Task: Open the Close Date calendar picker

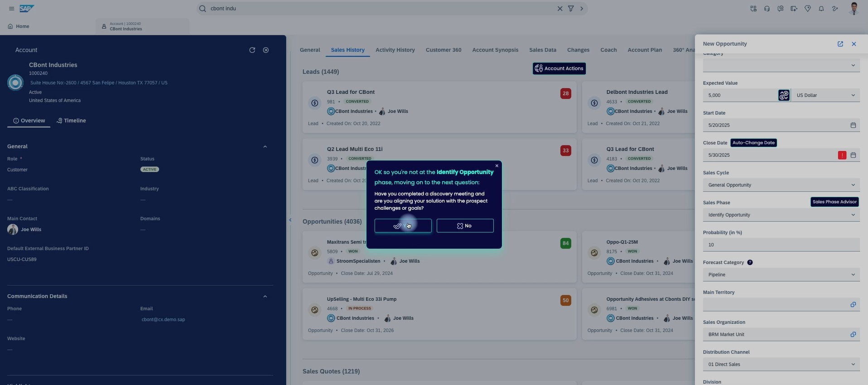Action: click(x=853, y=155)
